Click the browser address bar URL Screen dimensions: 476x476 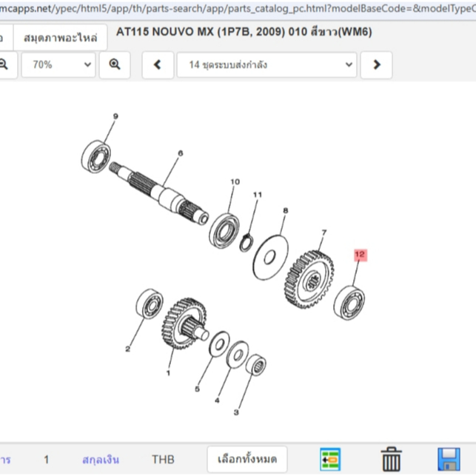[238, 8]
